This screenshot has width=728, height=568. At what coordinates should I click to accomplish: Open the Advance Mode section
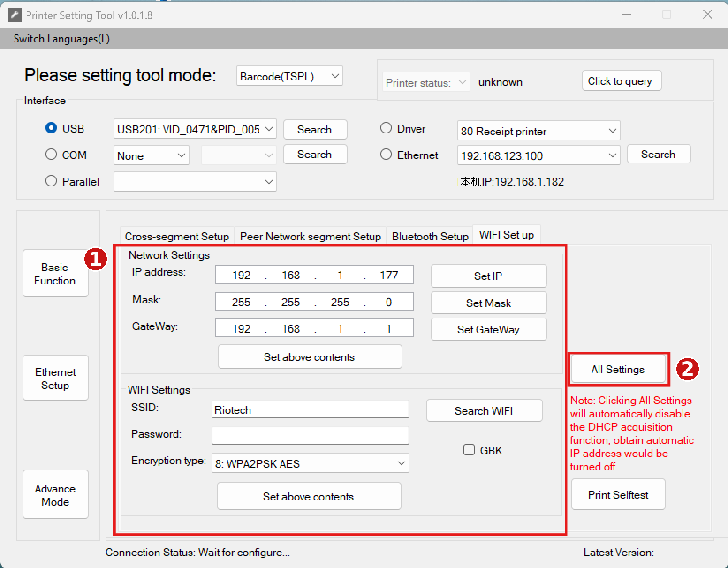[56, 495]
